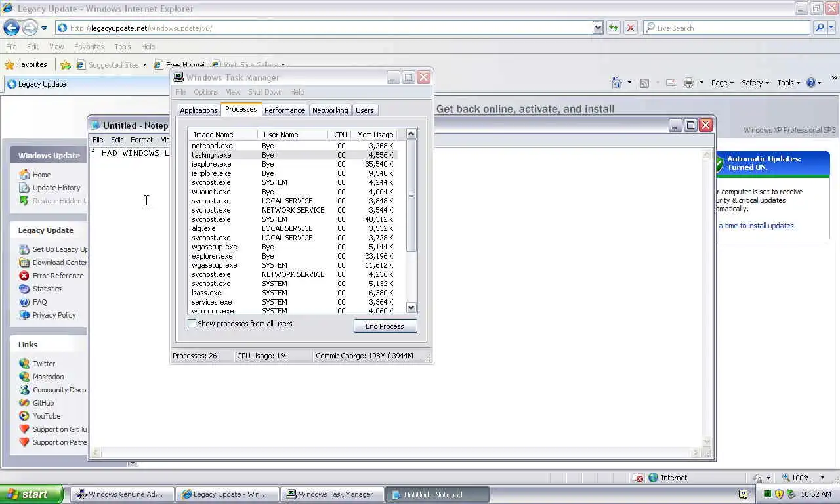Open Internet Explorer's Favorites menu

[89, 47]
